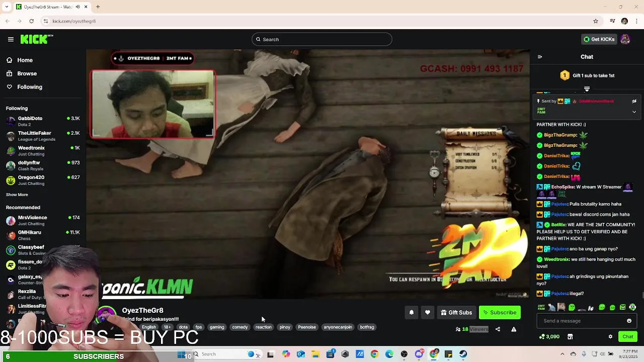Click Gift Subs button
Screen dimensions: 644x362
(456, 313)
